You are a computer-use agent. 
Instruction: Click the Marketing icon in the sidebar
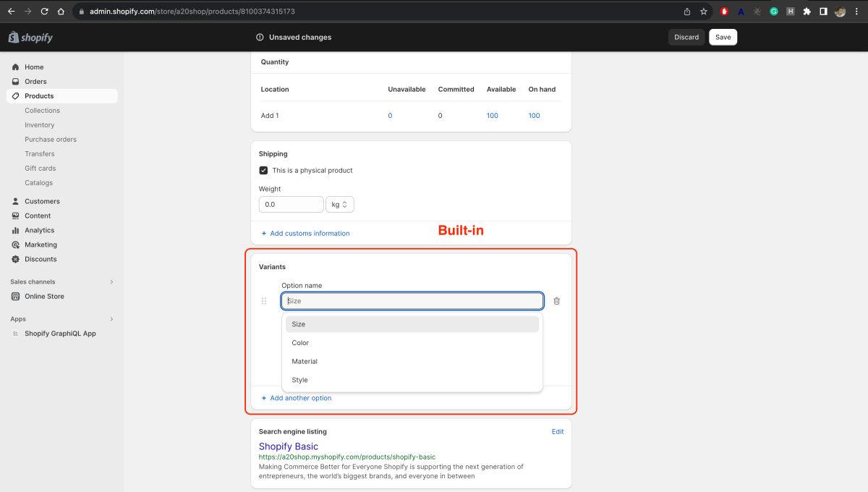(16, 245)
